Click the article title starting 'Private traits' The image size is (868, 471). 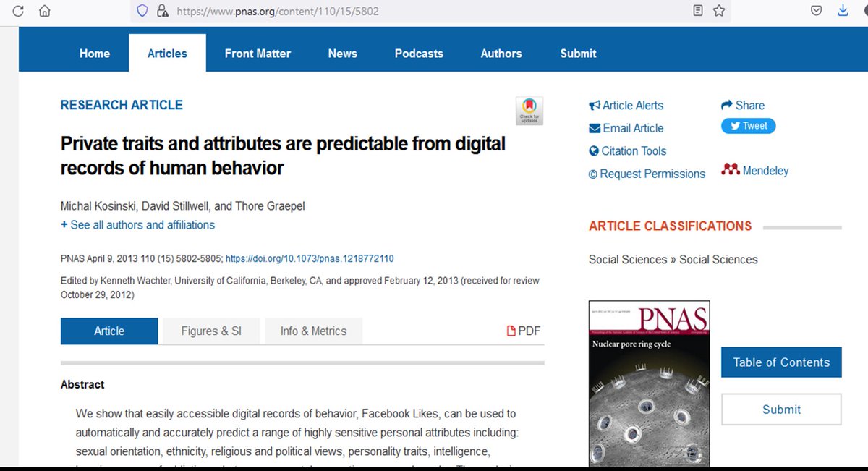pyautogui.click(x=283, y=156)
